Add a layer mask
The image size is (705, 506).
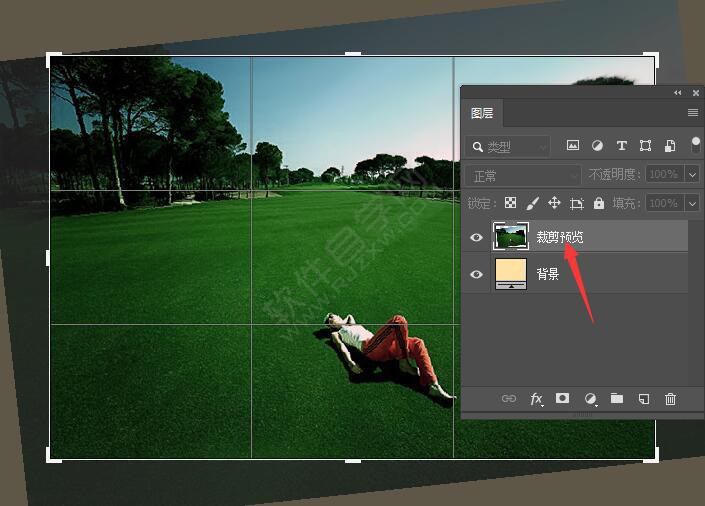562,398
